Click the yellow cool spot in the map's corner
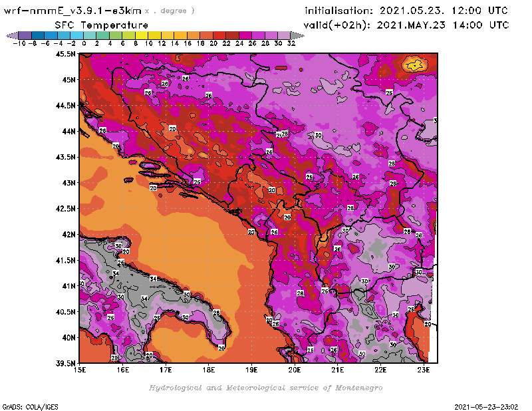 pyautogui.click(x=414, y=65)
